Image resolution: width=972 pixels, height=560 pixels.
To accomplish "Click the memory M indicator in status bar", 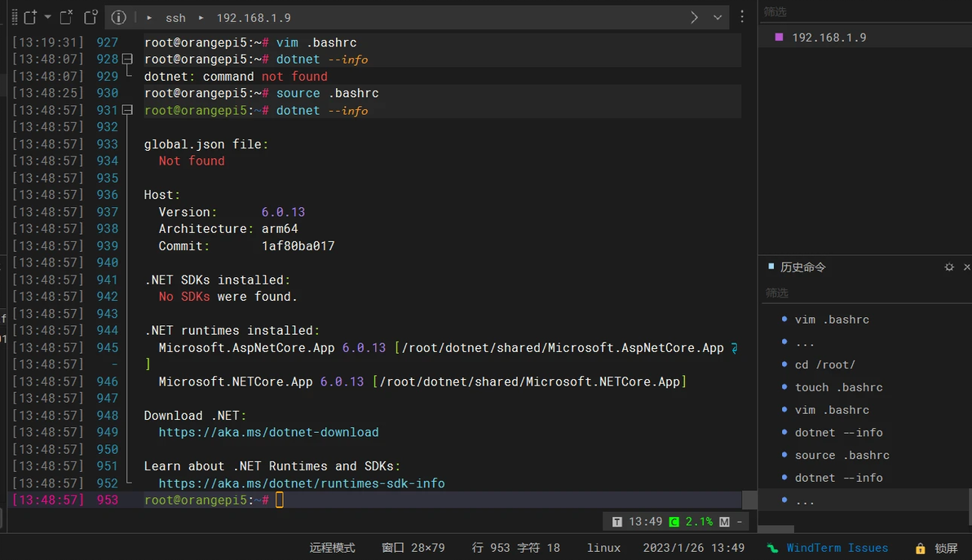I will (725, 522).
